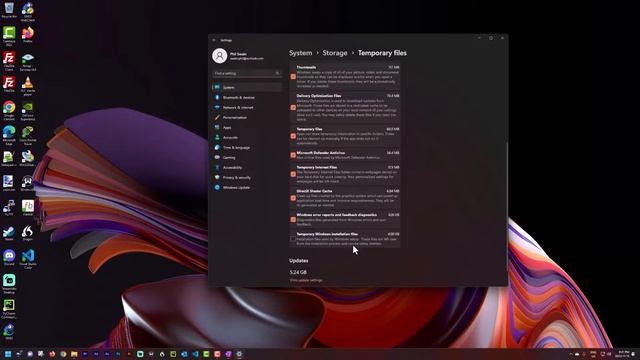The height and width of the screenshot is (360, 640).
Task: Select the Camtasia desktop icon
Action: (9, 35)
